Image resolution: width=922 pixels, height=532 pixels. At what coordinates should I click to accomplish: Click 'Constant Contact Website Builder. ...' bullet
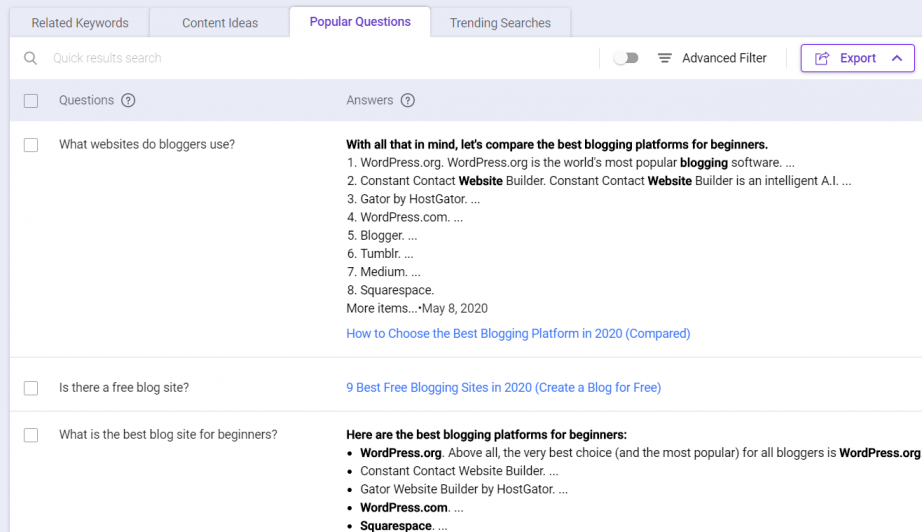[x=459, y=471]
